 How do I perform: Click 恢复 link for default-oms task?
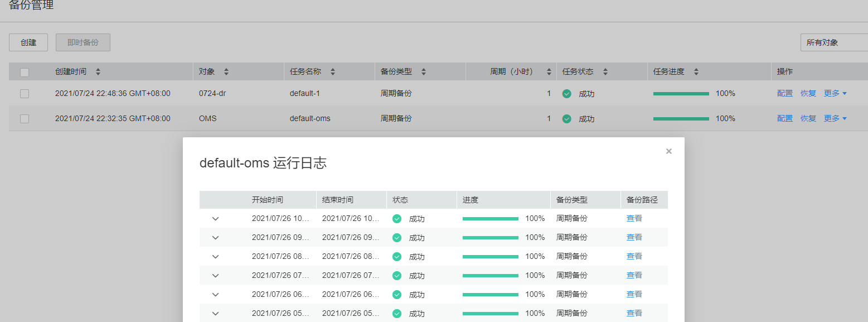(808, 118)
